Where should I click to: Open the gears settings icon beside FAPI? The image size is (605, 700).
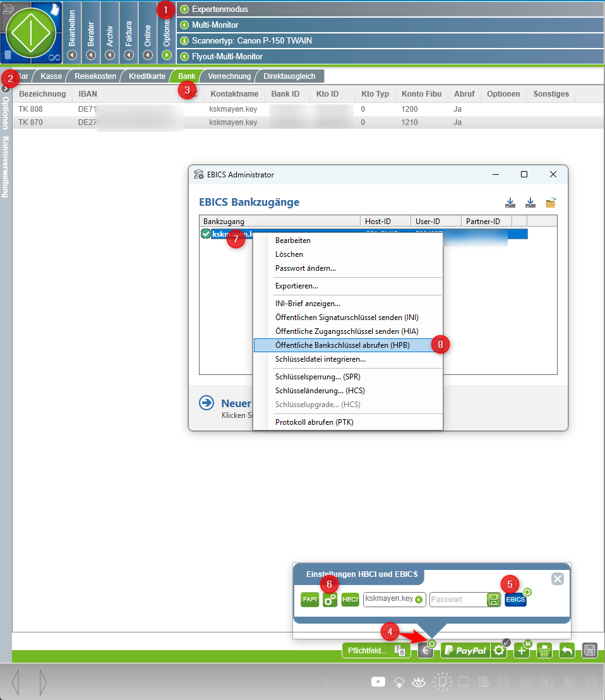[x=330, y=600]
